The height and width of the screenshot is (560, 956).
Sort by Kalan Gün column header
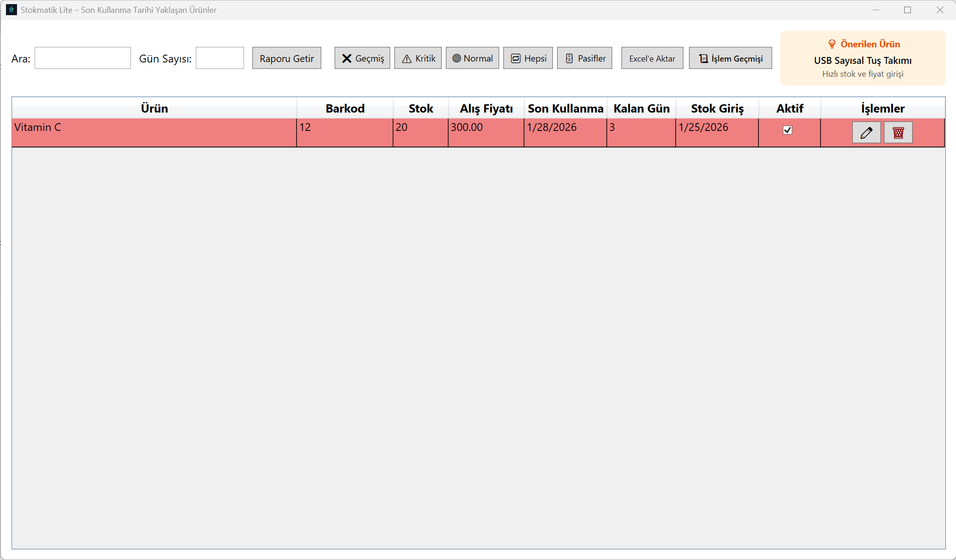click(641, 108)
